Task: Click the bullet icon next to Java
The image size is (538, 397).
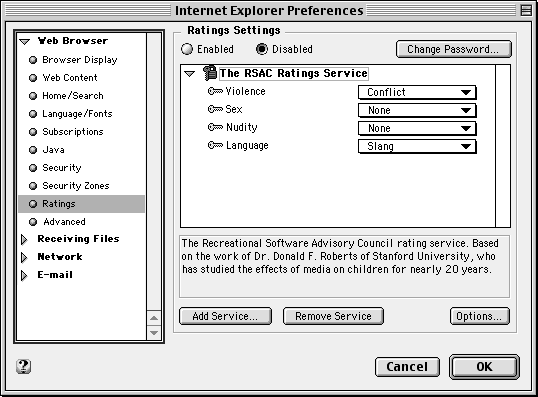Action: click(x=33, y=150)
